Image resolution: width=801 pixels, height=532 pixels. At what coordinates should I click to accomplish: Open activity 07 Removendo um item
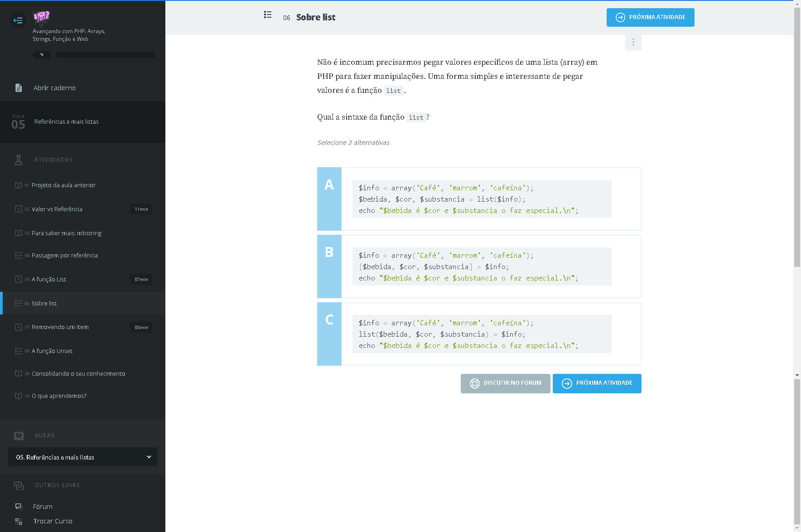[60, 327]
